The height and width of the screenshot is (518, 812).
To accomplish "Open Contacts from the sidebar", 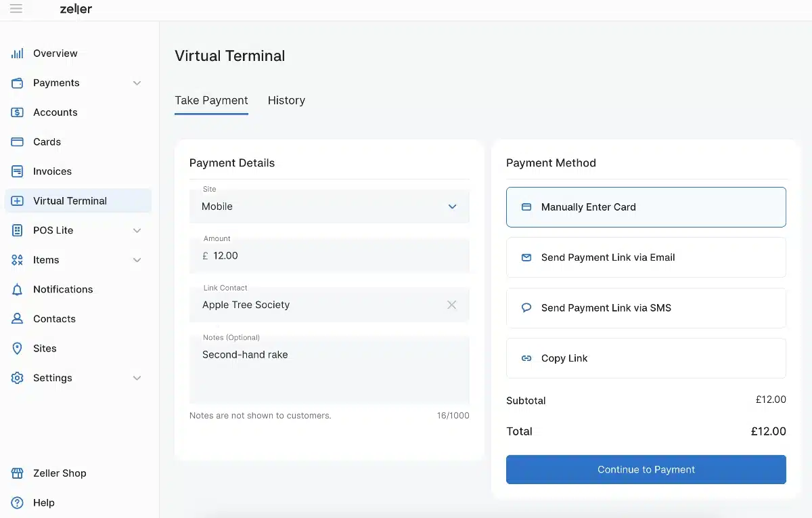I will [78, 319].
